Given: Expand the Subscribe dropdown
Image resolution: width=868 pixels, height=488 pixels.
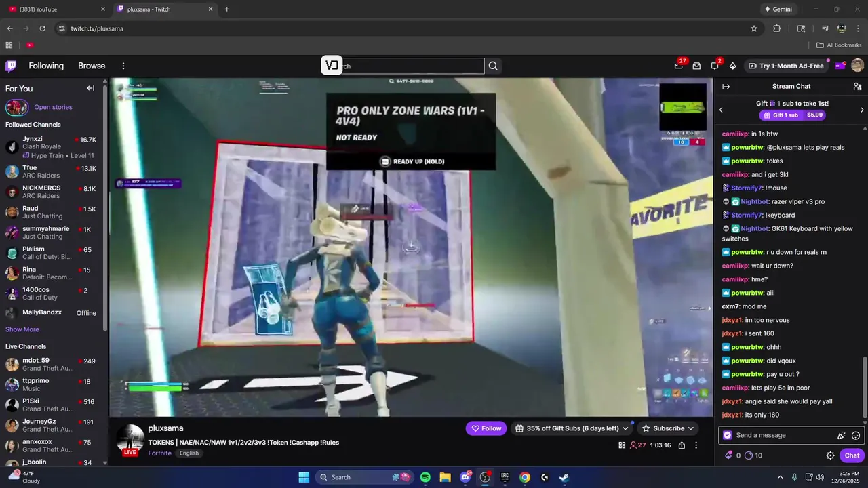Looking at the screenshot, I should (x=691, y=428).
